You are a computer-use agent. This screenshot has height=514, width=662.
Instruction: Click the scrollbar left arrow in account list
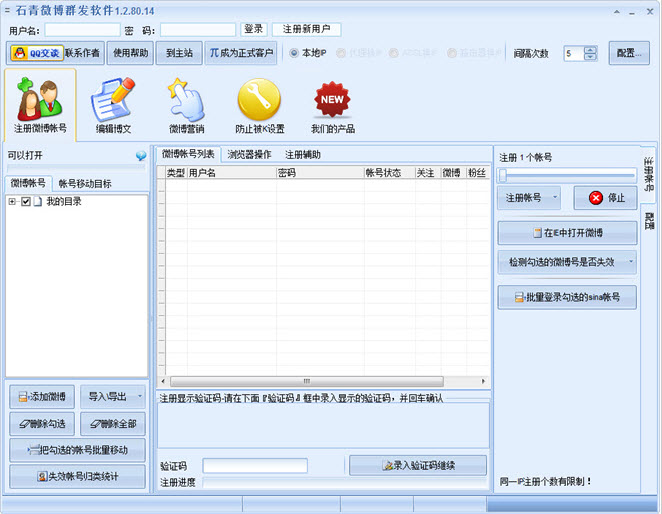click(x=163, y=381)
